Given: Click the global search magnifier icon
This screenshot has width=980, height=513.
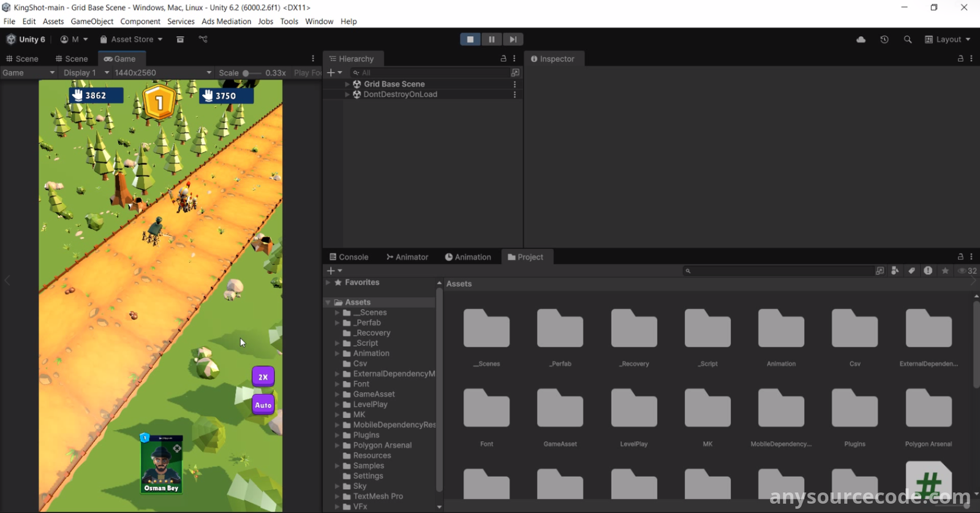Looking at the screenshot, I should (907, 39).
